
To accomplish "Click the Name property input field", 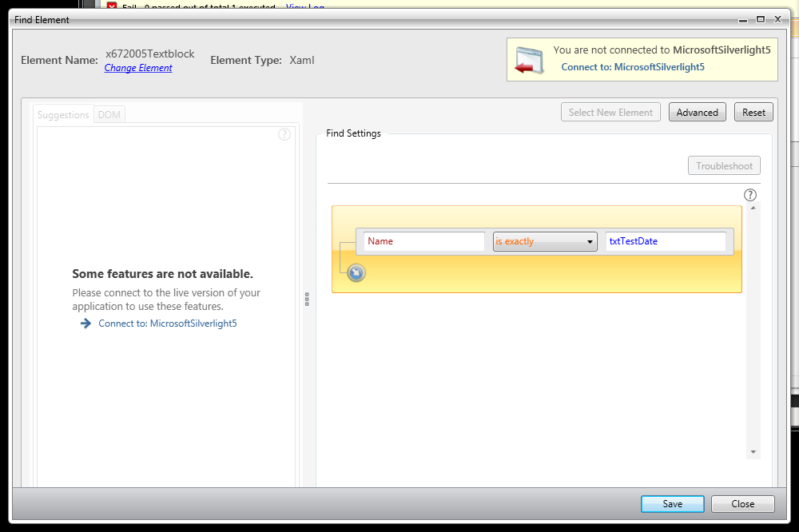I will click(x=423, y=241).
